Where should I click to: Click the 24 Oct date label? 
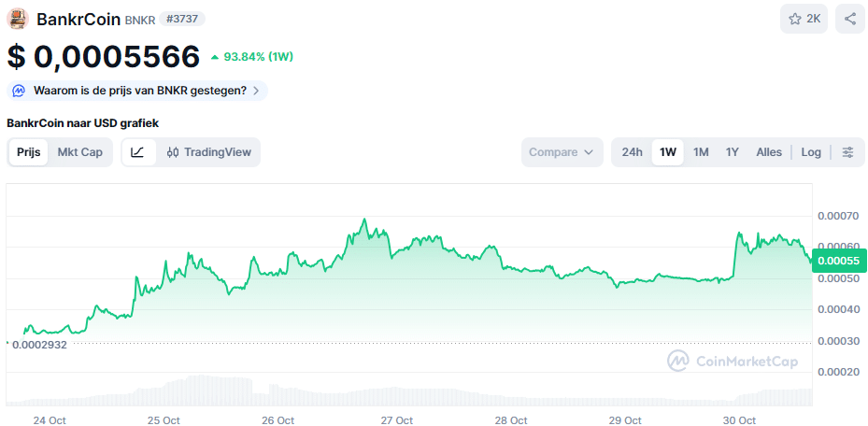coord(50,420)
